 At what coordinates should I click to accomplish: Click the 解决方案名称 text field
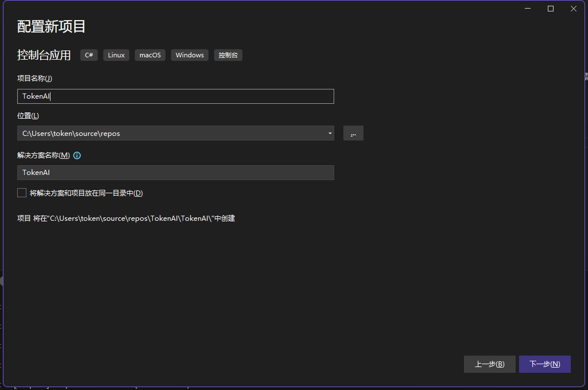click(x=175, y=173)
